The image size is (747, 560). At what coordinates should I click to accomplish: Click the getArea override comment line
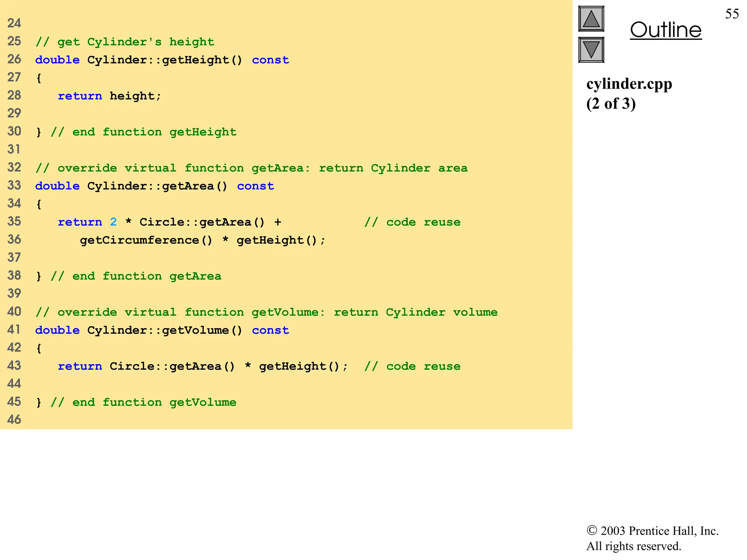point(252,168)
